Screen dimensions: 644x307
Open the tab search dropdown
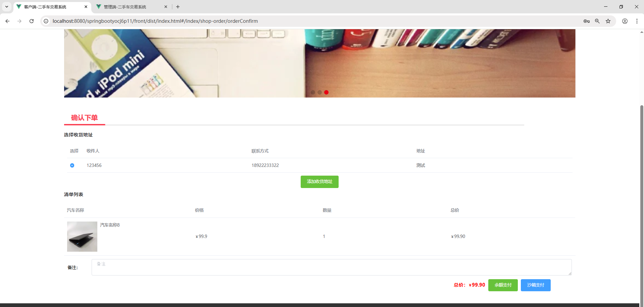[7, 7]
